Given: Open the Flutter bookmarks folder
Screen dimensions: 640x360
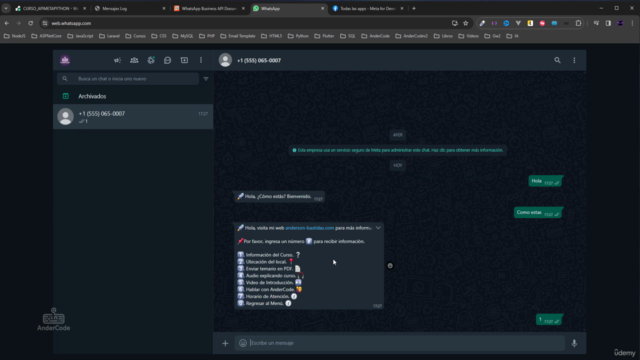Looking at the screenshot, I should tap(324, 36).
